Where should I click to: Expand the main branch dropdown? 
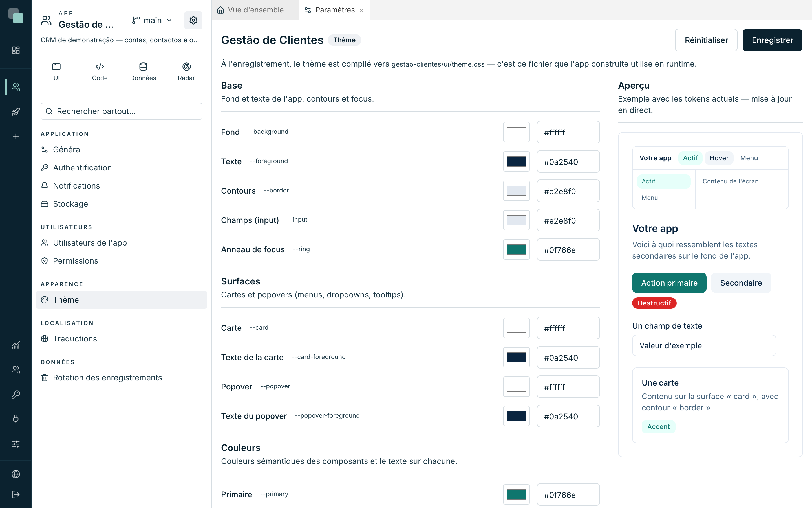tap(152, 21)
